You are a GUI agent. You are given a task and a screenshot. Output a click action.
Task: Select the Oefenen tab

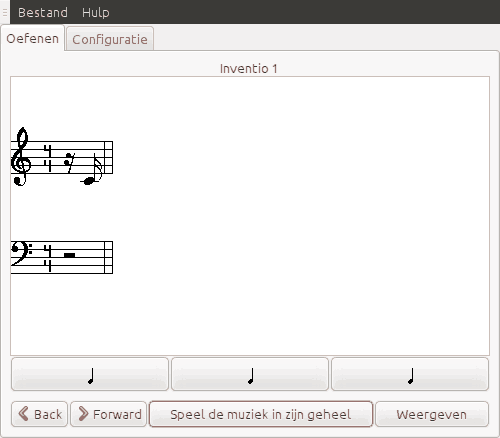pyautogui.click(x=33, y=38)
